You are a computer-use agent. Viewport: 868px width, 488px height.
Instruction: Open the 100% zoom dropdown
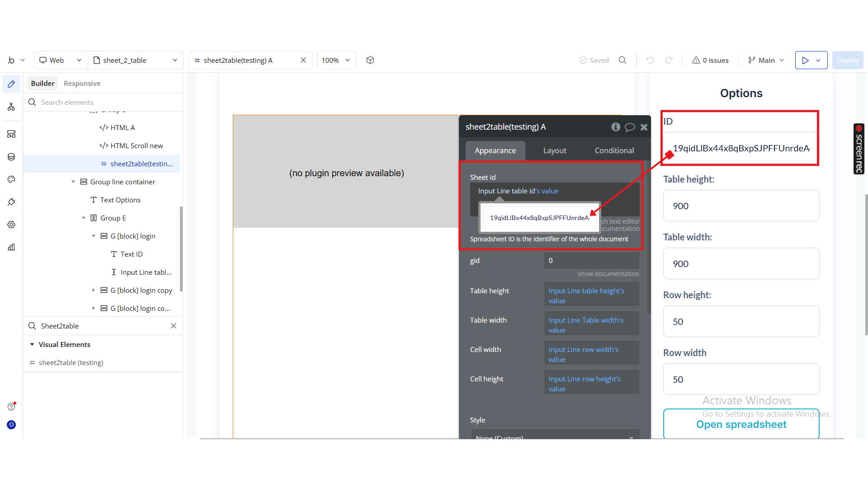coord(336,60)
